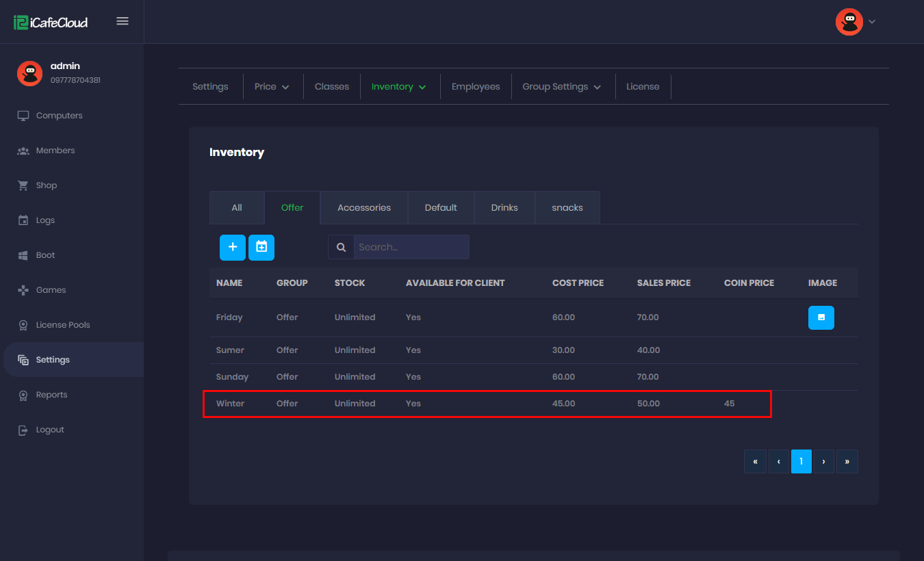924x561 pixels.
Task: Switch to the Drinks inventory tab
Action: 504,207
